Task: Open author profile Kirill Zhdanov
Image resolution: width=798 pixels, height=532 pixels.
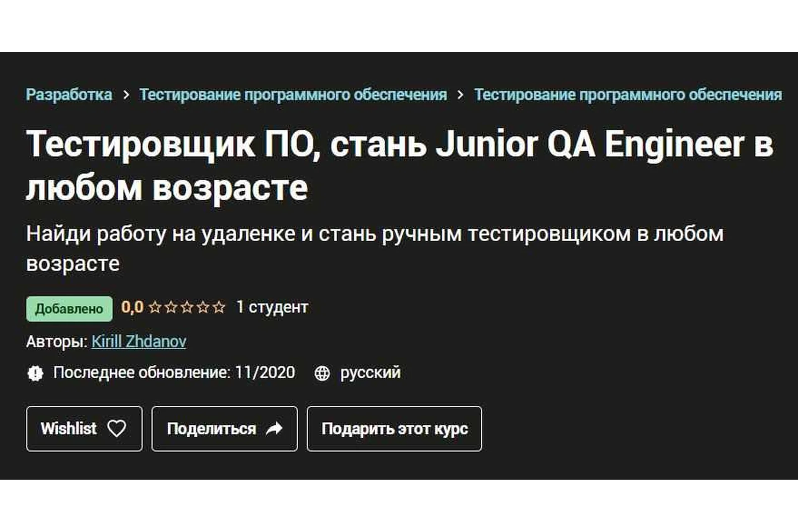Action: 139,342
